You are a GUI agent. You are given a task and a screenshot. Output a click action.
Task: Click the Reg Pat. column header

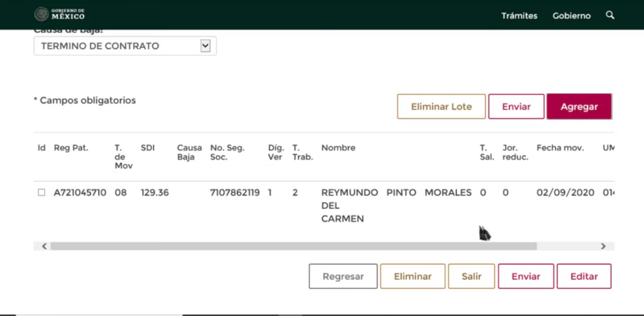tap(70, 148)
